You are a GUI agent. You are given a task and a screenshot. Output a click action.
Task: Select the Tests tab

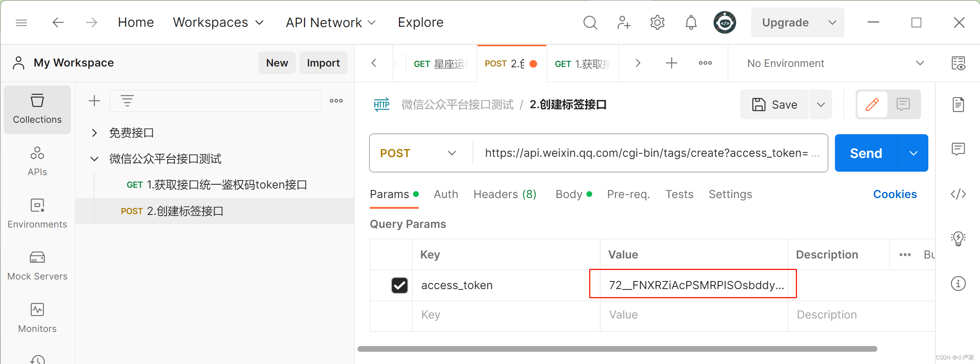[x=679, y=194]
